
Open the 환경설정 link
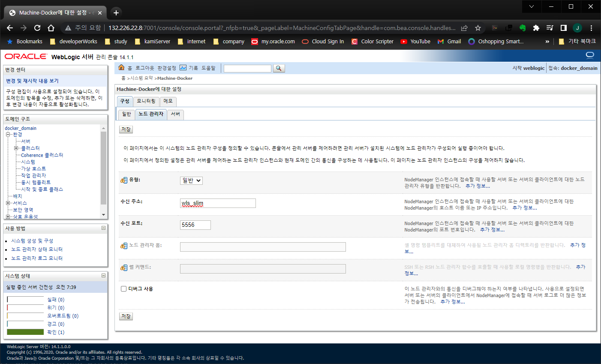[167, 68]
